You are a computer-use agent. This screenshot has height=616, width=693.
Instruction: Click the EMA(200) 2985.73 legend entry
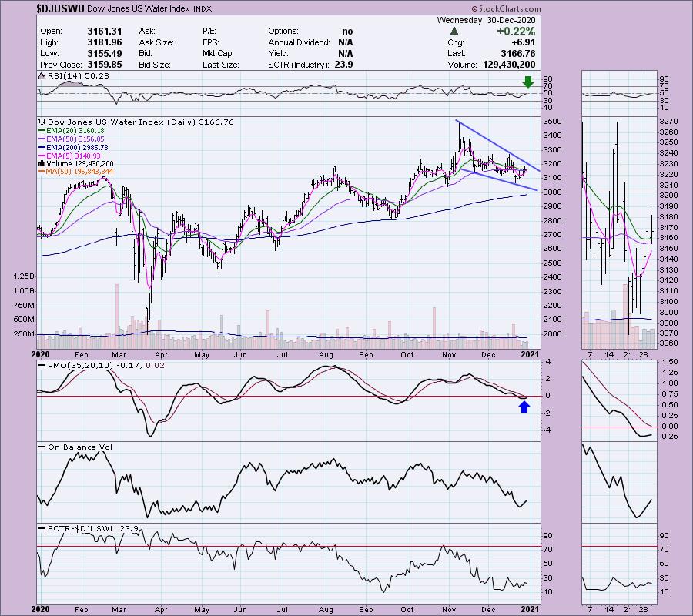click(x=74, y=148)
